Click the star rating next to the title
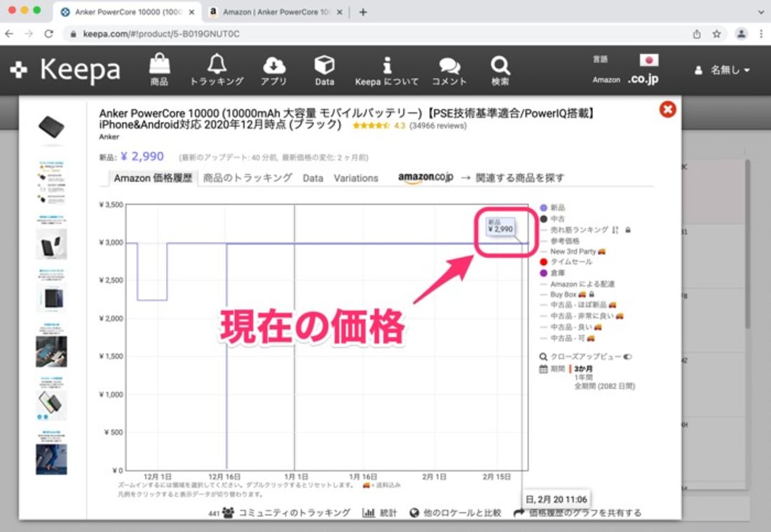The image size is (771, 532). pyautogui.click(x=371, y=126)
